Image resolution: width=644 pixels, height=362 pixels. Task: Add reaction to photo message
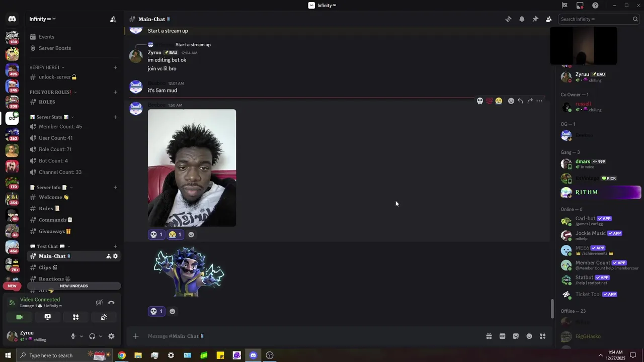(191, 234)
